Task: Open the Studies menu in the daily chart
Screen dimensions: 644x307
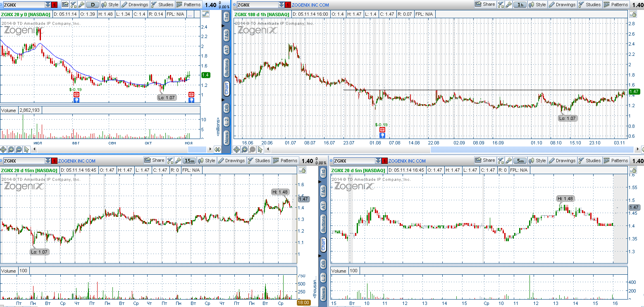Action: (162, 5)
